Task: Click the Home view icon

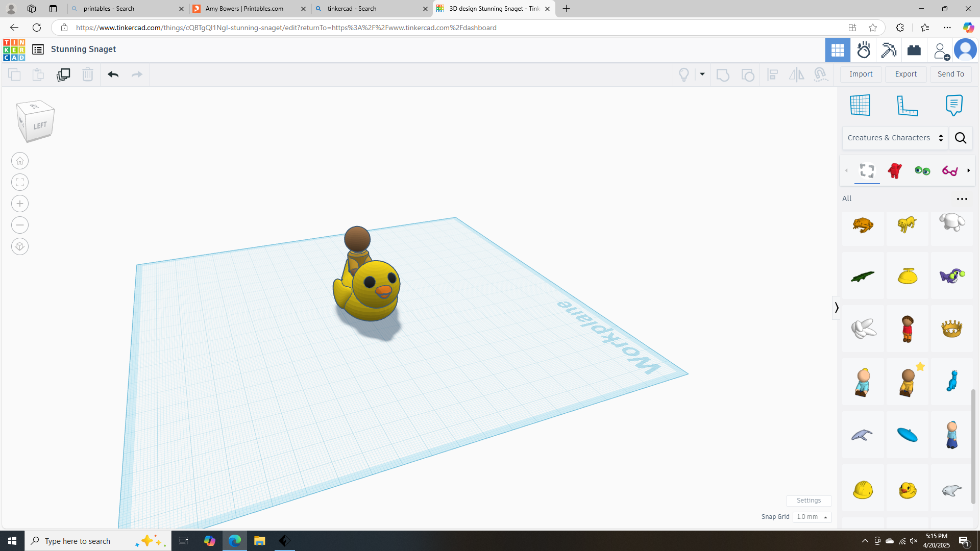Action: [x=20, y=161]
